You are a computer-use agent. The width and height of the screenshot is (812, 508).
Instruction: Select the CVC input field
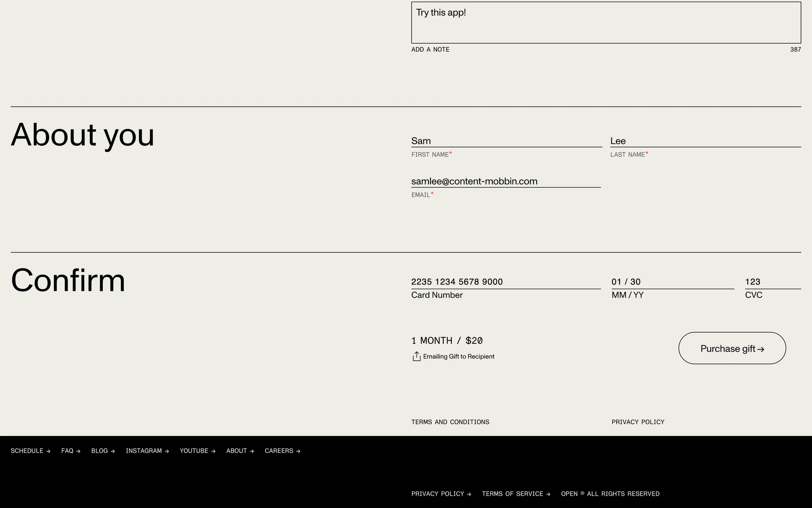772,282
